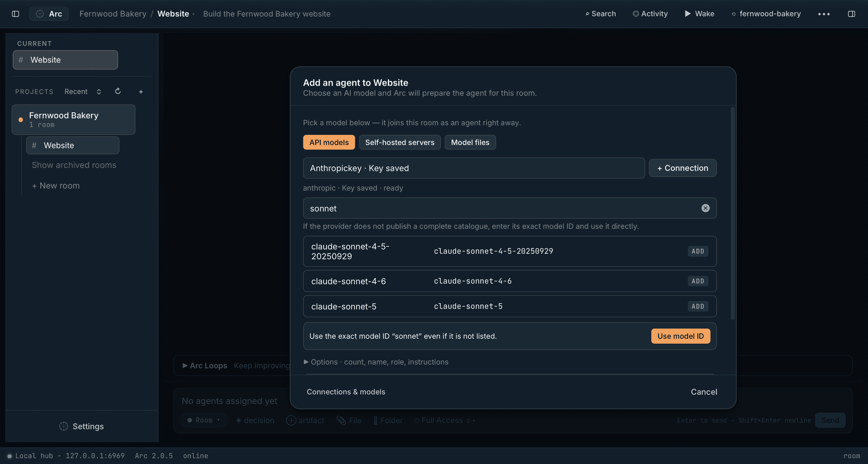The image size is (868, 464).
Task: Add the claude-sonnet-4-6 model
Action: click(x=698, y=281)
